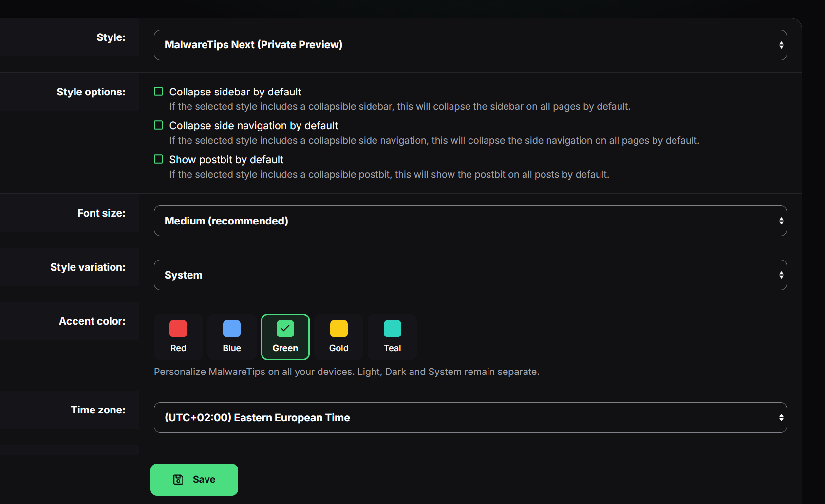
Task: Click the sidebar collapse description text
Action: (x=400, y=106)
